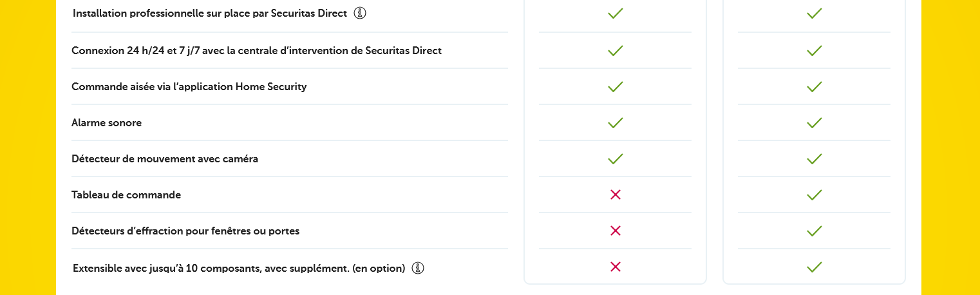Click first-column checkmark for Alarme sonore
This screenshot has width=980, height=295.
(x=615, y=122)
